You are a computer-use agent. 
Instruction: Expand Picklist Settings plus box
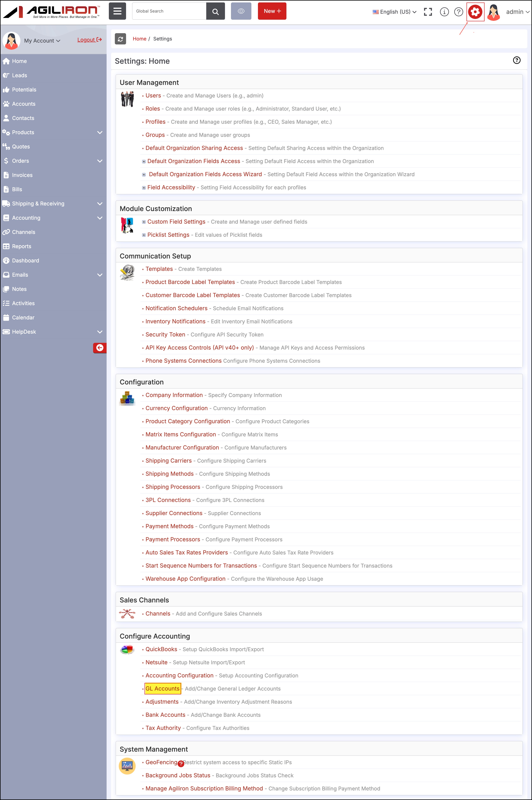click(144, 235)
